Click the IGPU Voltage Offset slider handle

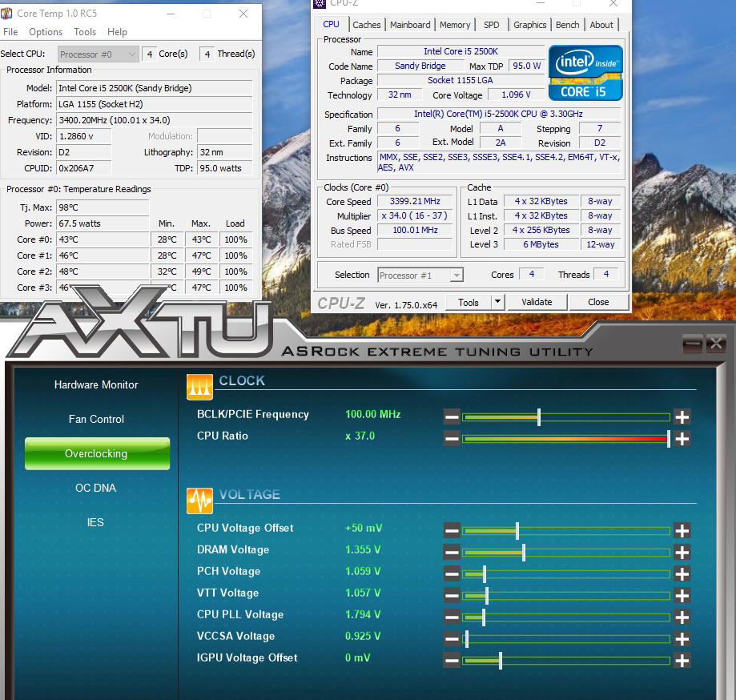(501, 661)
